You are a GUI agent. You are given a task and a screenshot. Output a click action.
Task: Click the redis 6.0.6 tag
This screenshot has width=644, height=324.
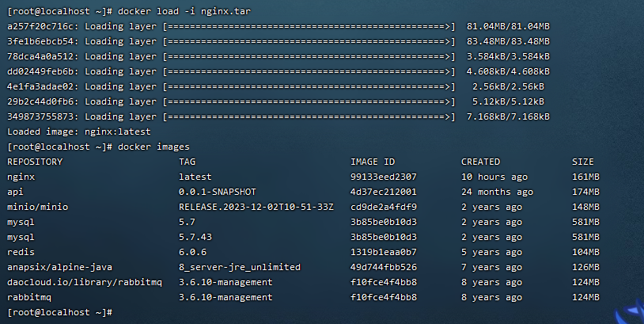pyautogui.click(x=192, y=252)
